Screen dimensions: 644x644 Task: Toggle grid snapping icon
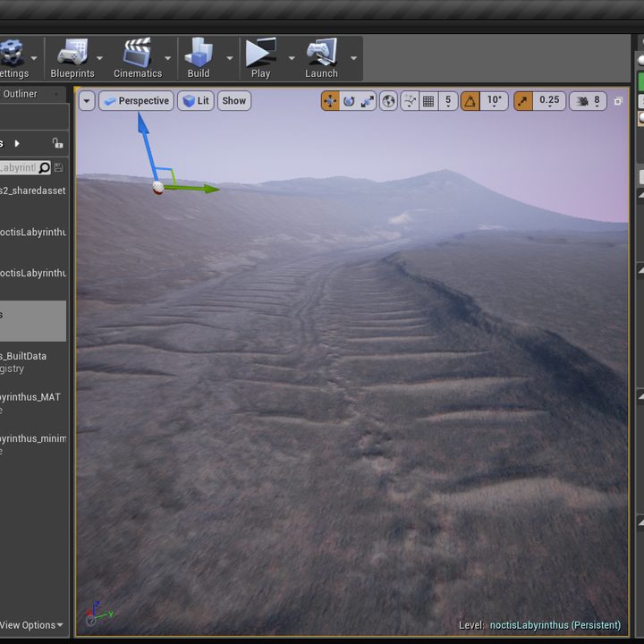click(x=428, y=101)
